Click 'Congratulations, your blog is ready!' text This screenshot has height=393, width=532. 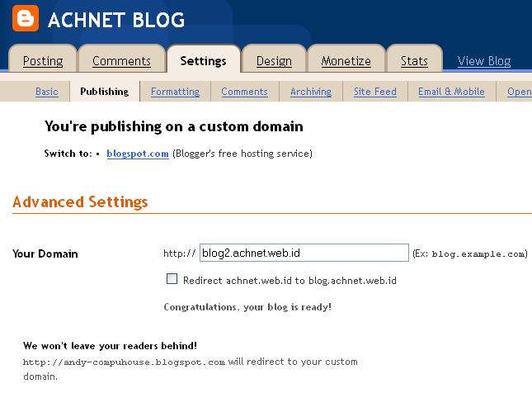point(247,307)
